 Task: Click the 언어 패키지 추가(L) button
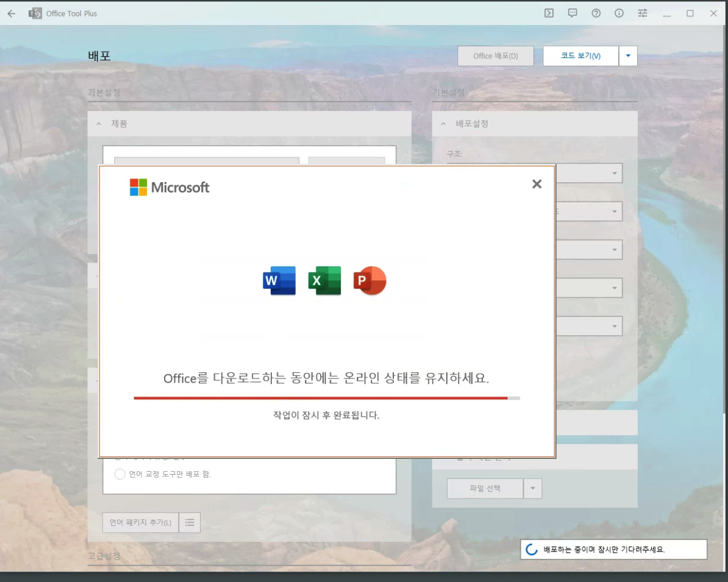(141, 523)
